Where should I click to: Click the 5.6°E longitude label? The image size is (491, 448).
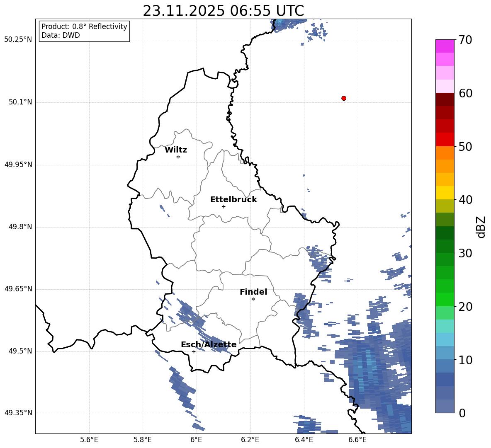(x=89, y=440)
